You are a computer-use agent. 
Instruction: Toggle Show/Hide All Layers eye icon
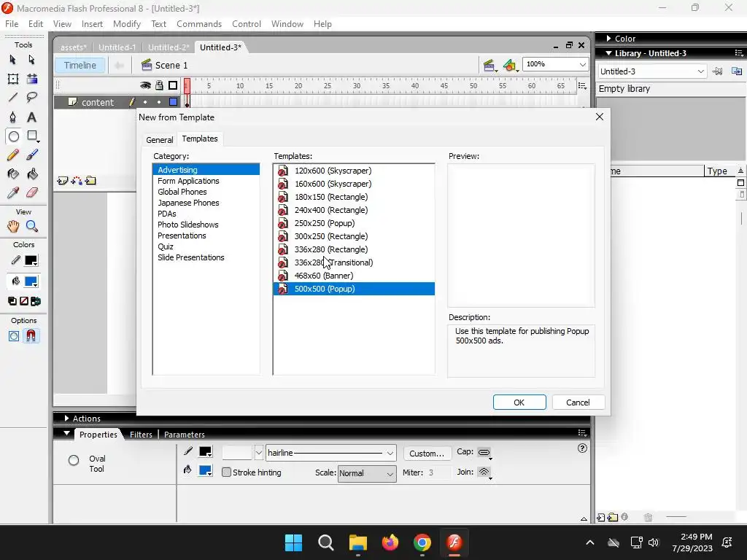(x=145, y=85)
